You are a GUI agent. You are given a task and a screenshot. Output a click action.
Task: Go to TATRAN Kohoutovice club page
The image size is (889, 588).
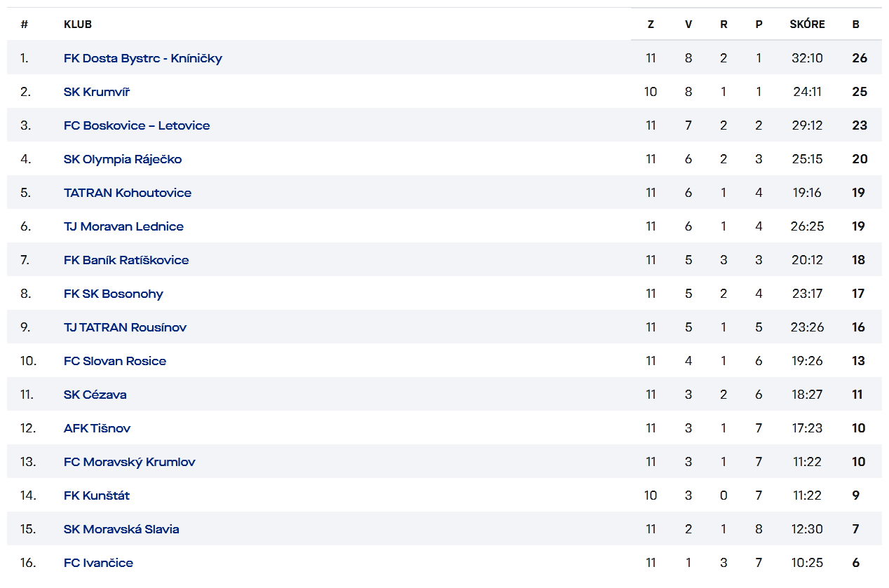click(x=128, y=193)
